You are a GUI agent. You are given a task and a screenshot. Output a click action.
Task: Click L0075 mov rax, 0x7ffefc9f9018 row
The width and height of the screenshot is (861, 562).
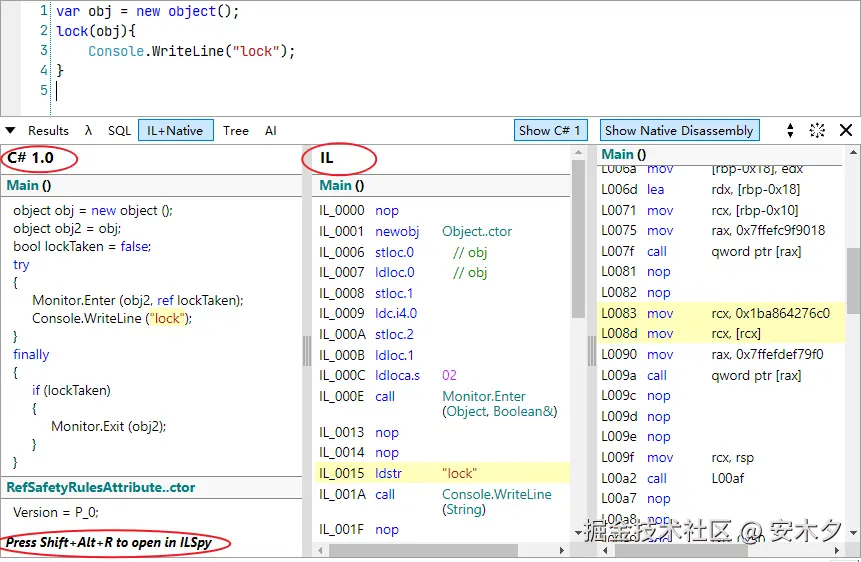(x=713, y=230)
